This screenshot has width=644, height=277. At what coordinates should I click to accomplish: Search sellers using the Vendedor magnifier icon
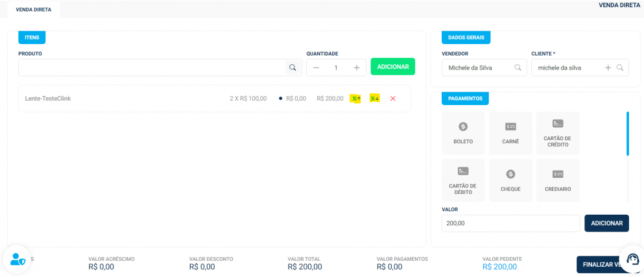(518, 67)
